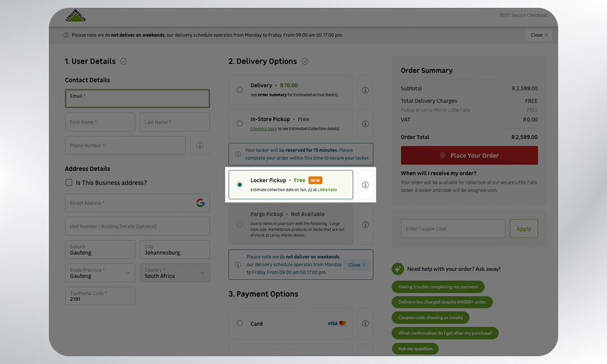Select 'Coupon code showing as invalid' suggestion

pyautogui.click(x=431, y=317)
